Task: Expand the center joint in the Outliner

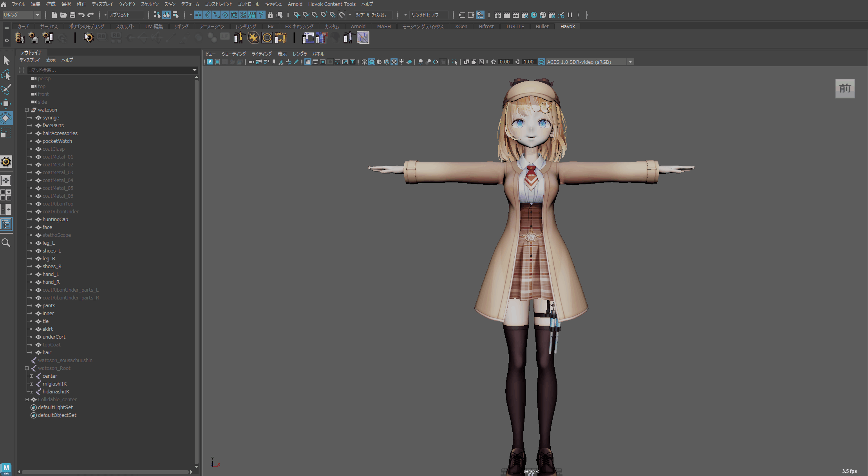Action: 31,376
